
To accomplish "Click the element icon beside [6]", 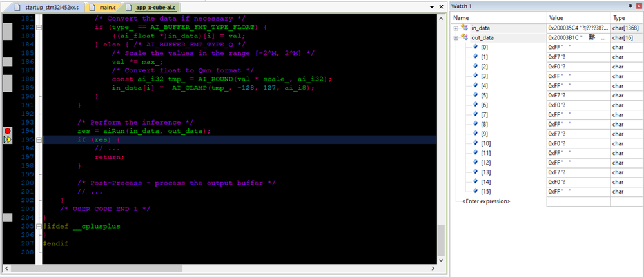I will coord(476,105).
